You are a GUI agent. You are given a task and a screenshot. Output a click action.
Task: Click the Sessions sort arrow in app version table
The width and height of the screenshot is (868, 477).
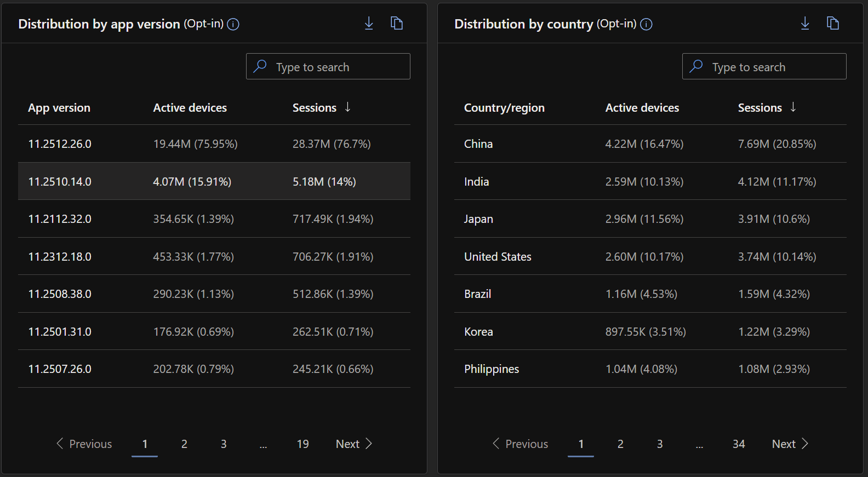[x=348, y=107]
